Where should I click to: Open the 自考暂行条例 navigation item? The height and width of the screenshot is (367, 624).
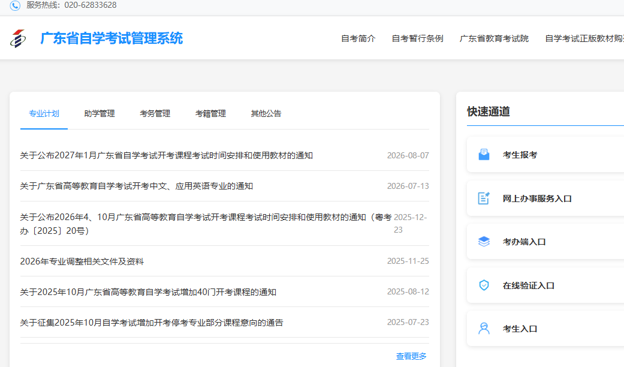point(417,39)
